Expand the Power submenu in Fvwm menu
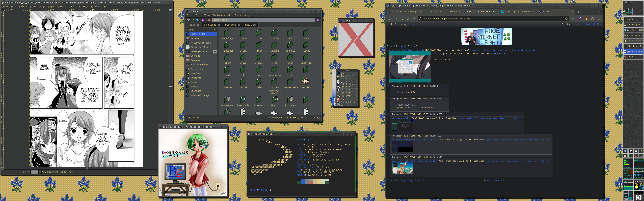 [x=347, y=99]
